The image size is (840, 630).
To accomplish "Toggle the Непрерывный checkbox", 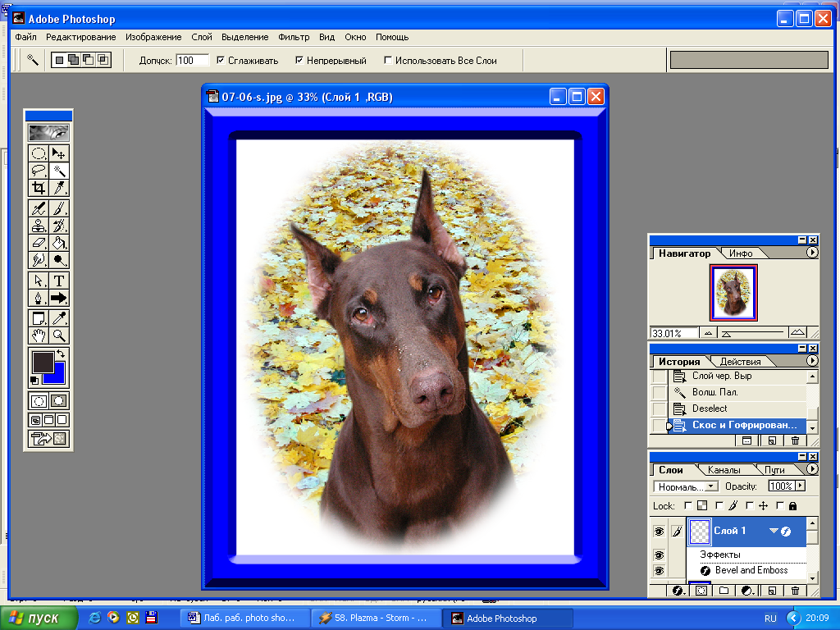I will tap(299, 60).
